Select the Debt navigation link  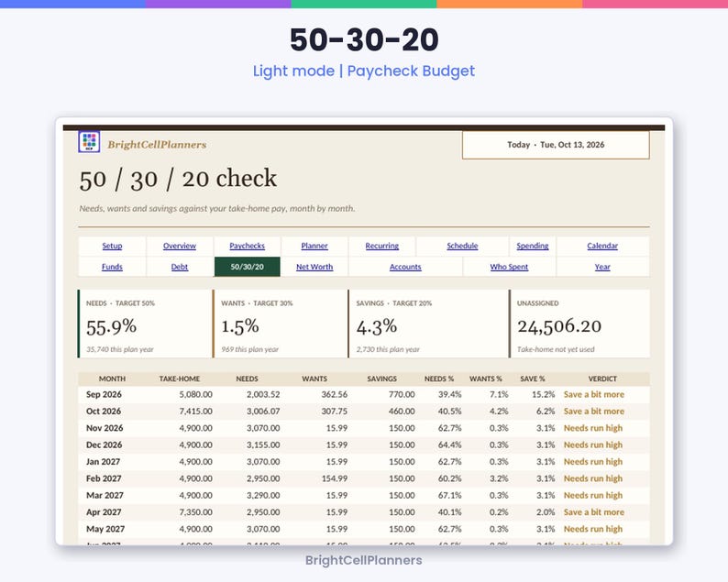point(179,267)
